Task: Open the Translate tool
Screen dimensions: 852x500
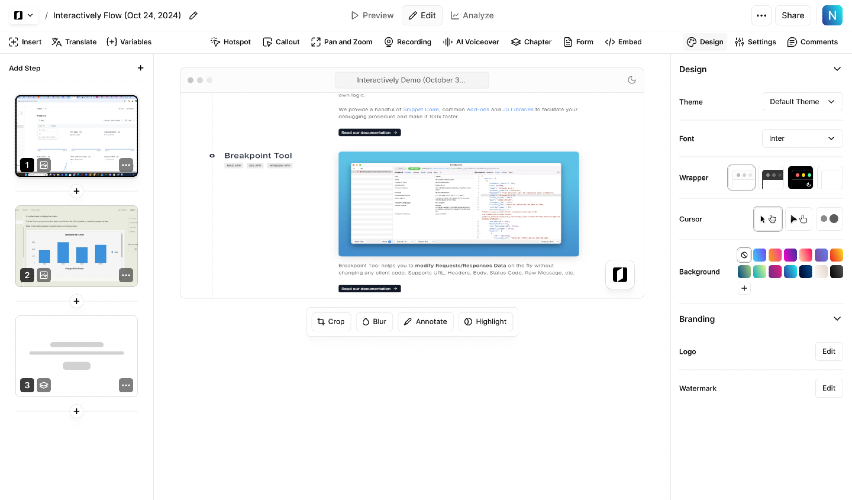Action: pos(74,42)
